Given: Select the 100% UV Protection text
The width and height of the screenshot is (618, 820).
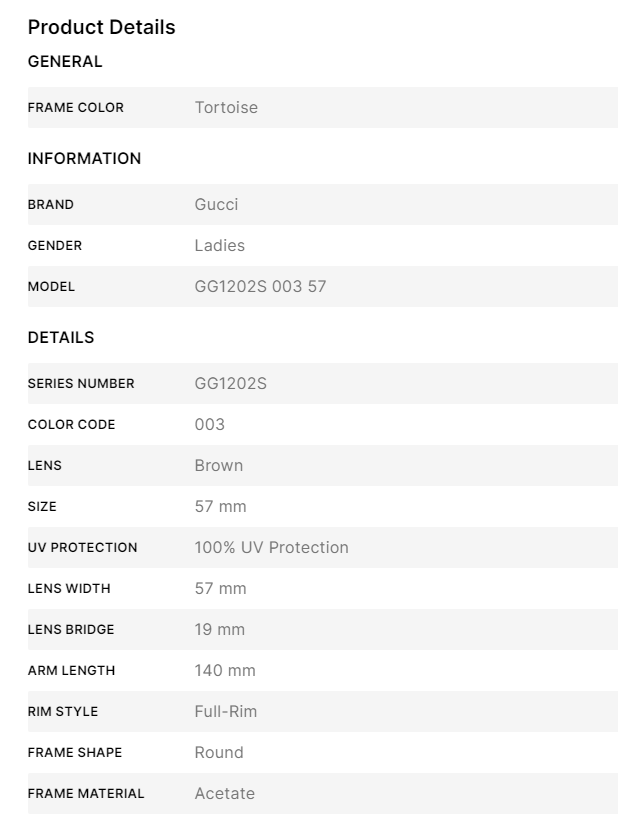Looking at the screenshot, I should tap(271, 547).
